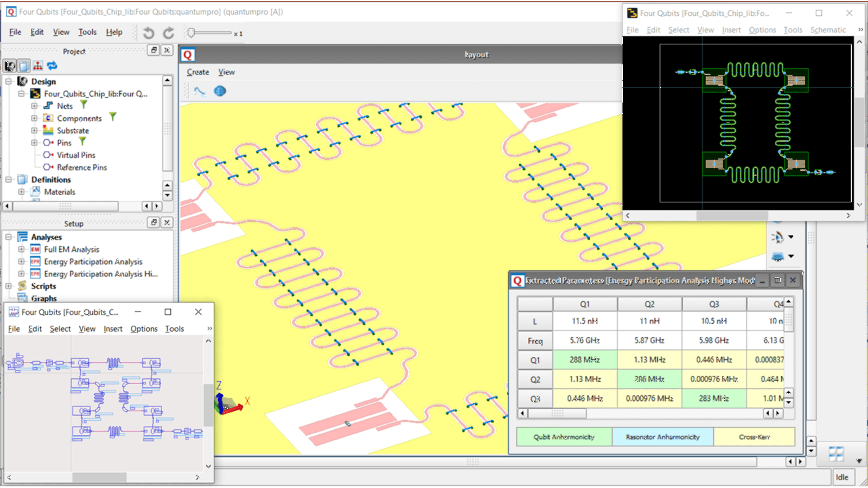Click the Energy Participation Analysis EPR icon
Screen dimensions: 868x488
[x=35, y=261]
